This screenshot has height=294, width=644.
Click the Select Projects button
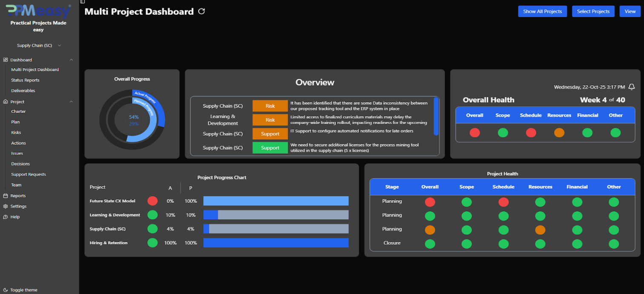593,11
